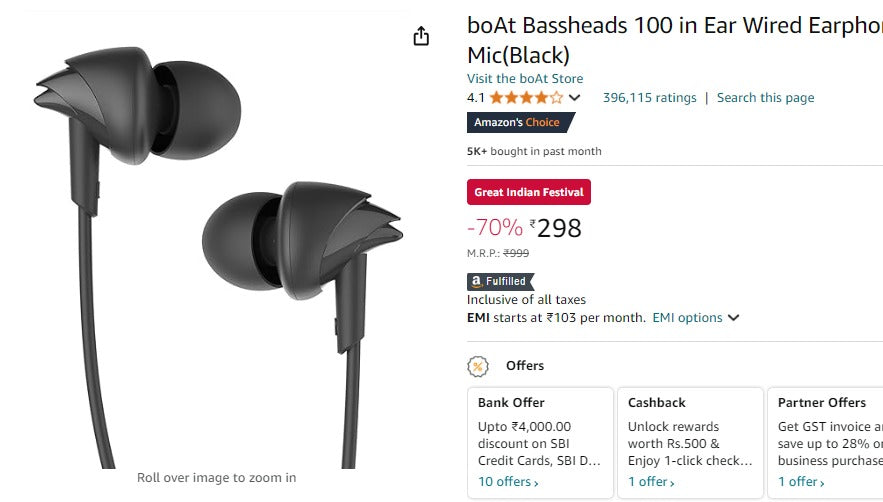Viewport: 883px width, 502px height.
Task: Expand the rating breakdown chevron
Action: (574, 98)
